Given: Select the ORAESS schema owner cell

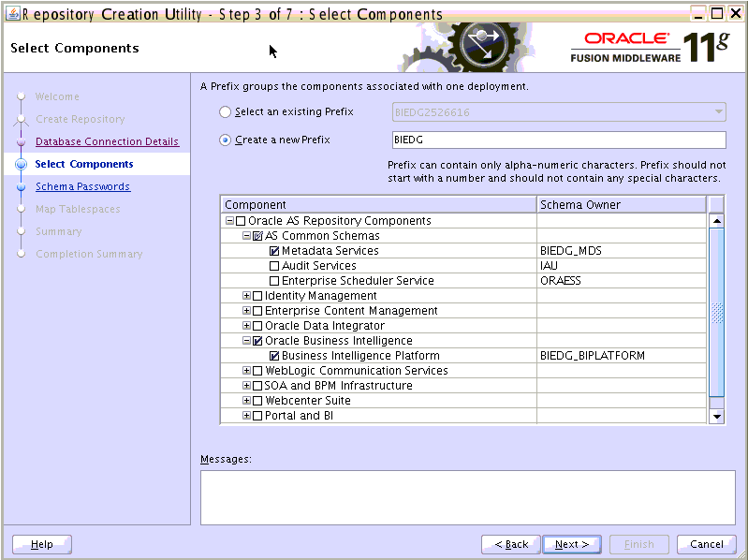Looking at the screenshot, I should (622, 281).
